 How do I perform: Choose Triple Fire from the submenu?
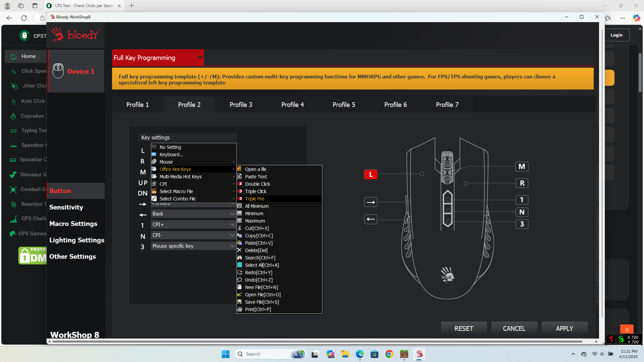(x=279, y=199)
